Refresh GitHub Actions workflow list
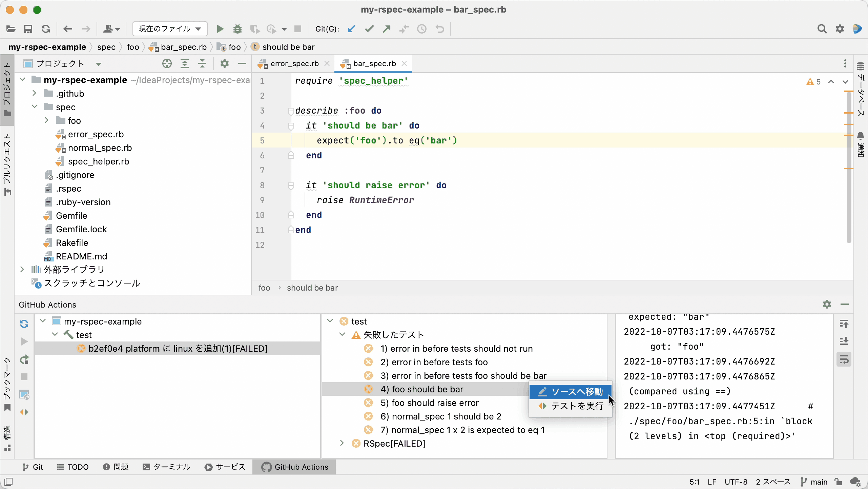Screen dimensions: 868x489 [x=24, y=324]
